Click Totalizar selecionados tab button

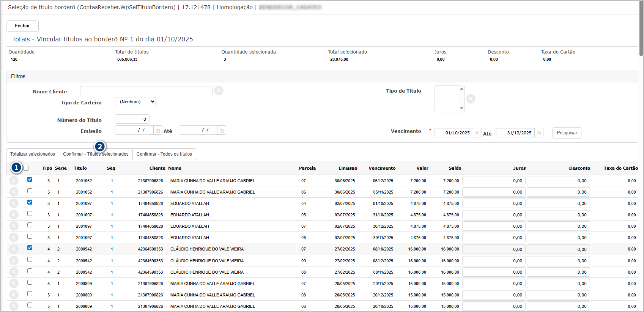point(33,154)
